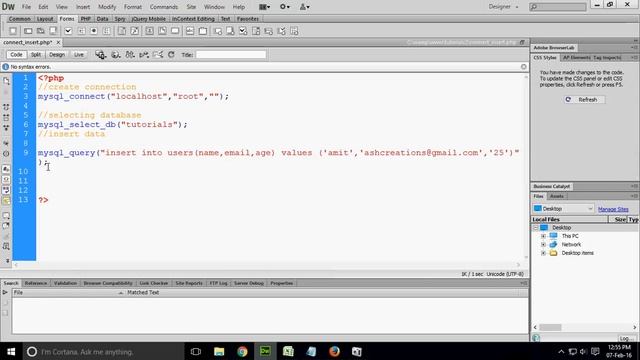Viewport: 640px width, 360px height.
Task: Expand the This PC tree node
Action: click(543, 236)
